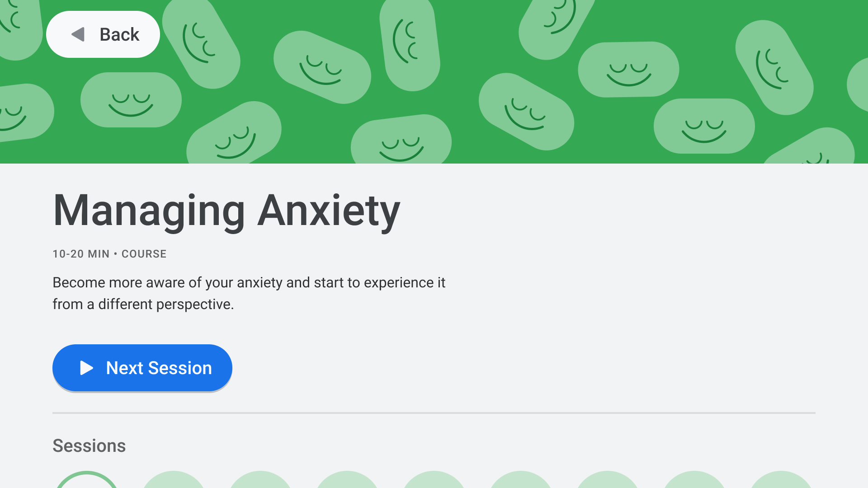The width and height of the screenshot is (868, 488).
Task: Expand the Sessions section
Action: pos(89,445)
